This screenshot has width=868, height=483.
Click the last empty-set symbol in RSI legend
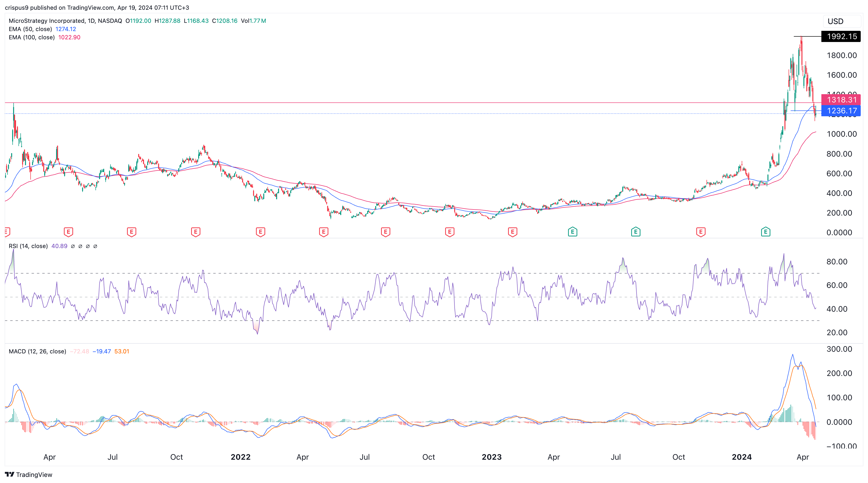(95, 246)
